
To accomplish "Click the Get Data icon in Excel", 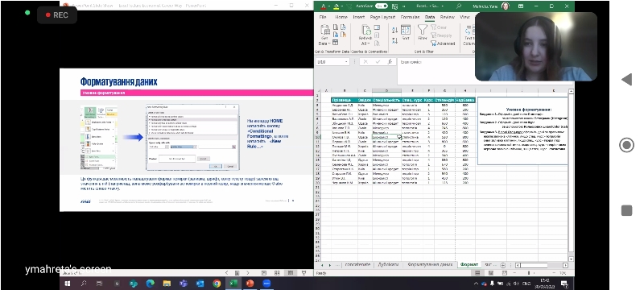I will (325, 30).
